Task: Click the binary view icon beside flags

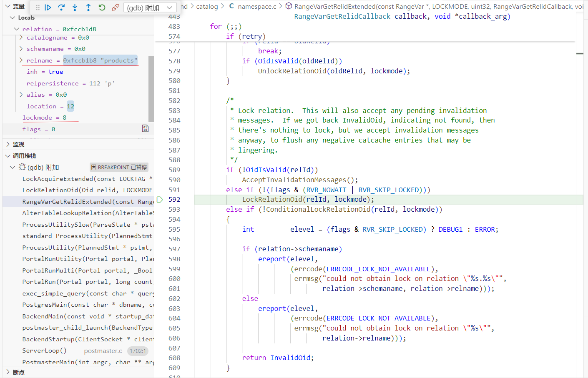Action: [x=145, y=129]
